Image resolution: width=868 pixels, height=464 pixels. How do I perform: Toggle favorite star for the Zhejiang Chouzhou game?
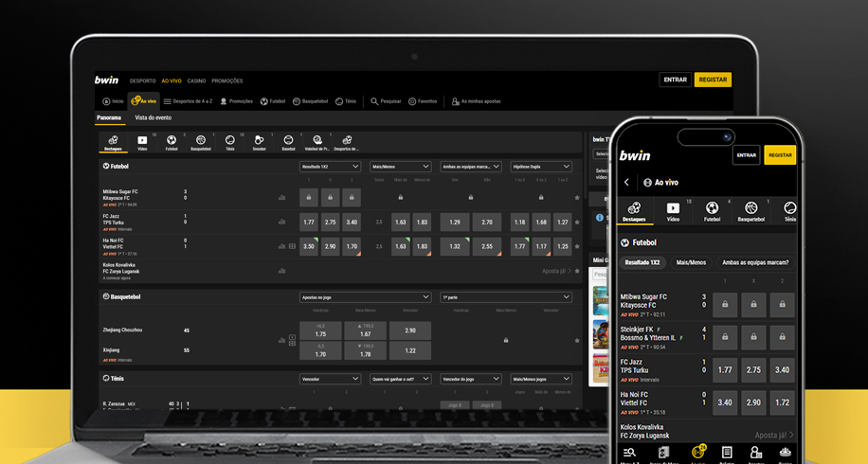[576, 340]
